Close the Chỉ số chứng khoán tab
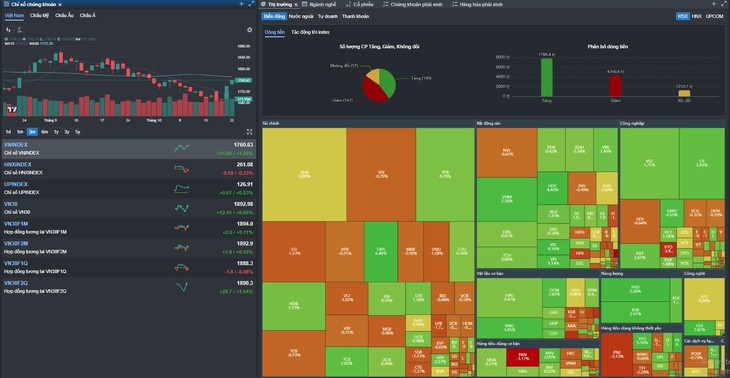 [60, 4]
